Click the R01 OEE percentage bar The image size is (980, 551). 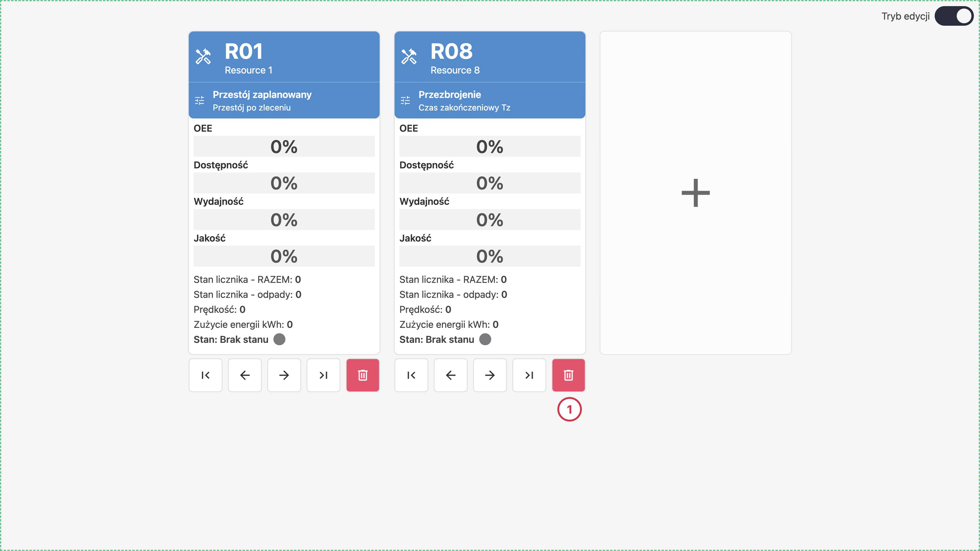(x=284, y=146)
